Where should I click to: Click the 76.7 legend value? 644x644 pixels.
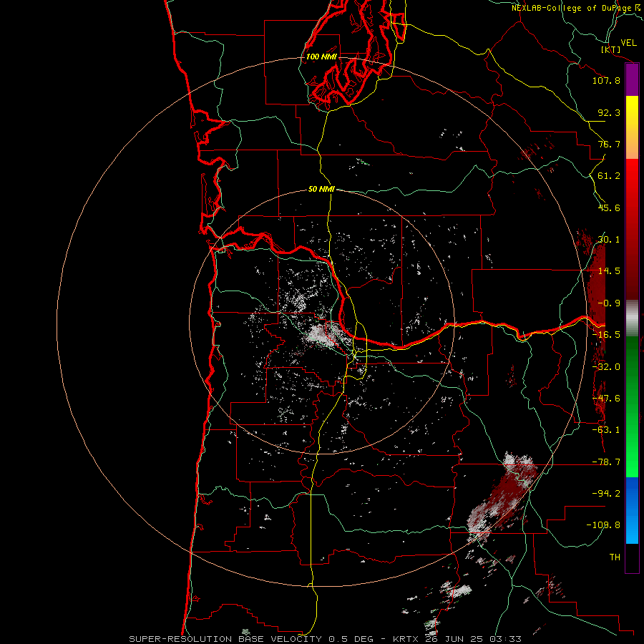[x=609, y=144]
